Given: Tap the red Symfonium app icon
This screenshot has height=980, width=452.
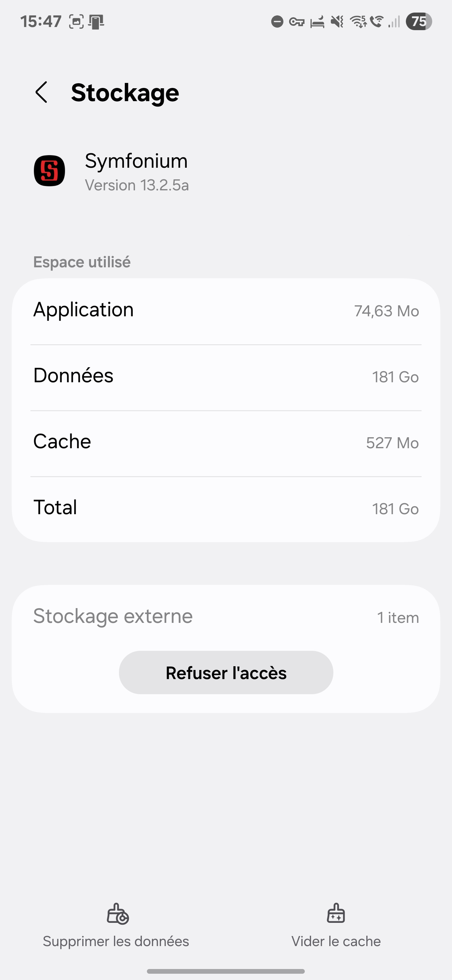Looking at the screenshot, I should (x=49, y=171).
